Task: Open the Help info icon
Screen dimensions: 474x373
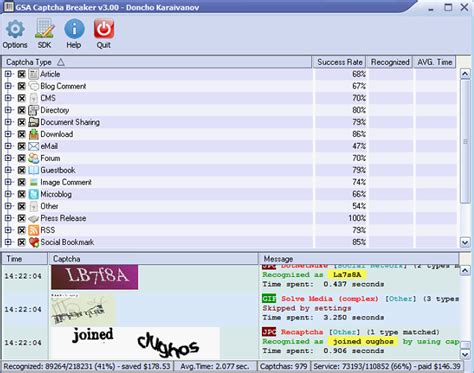Action: pos(74,29)
